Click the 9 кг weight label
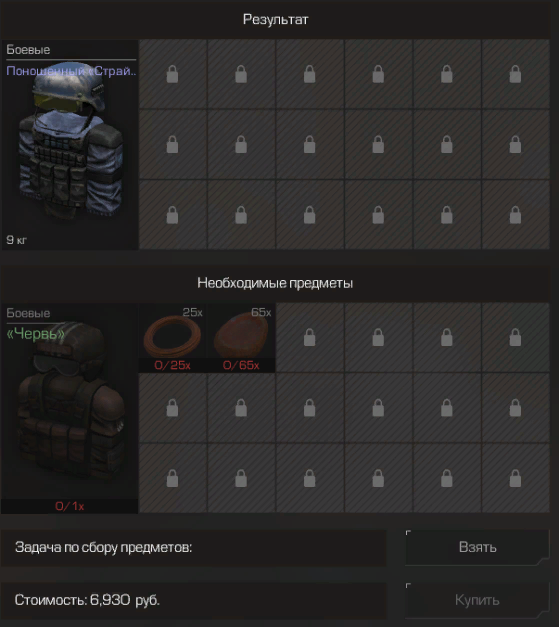The image size is (559, 627). (16, 240)
